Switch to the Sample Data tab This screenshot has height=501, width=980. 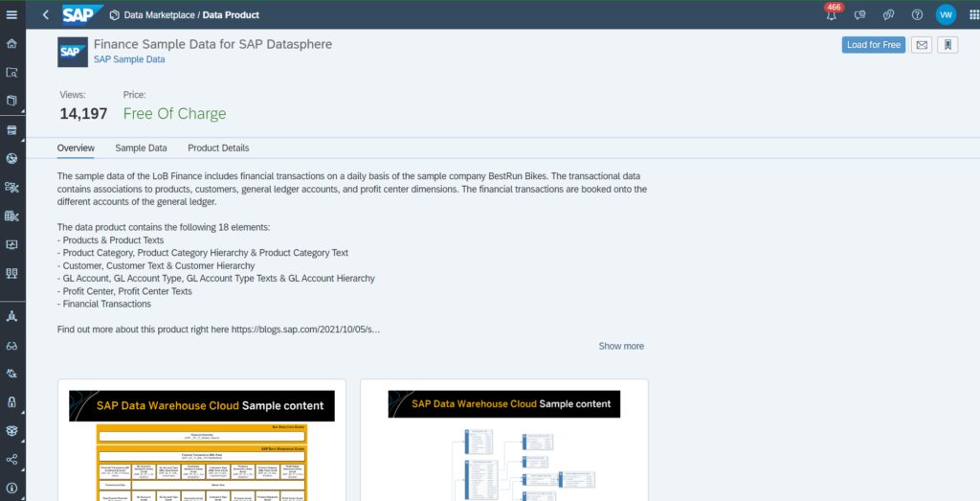click(141, 148)
